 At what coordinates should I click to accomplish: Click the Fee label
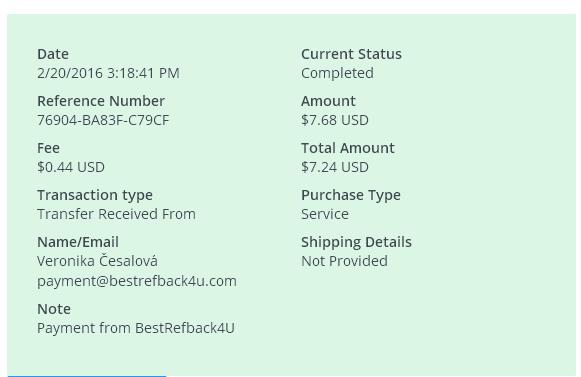coord(48,148)
